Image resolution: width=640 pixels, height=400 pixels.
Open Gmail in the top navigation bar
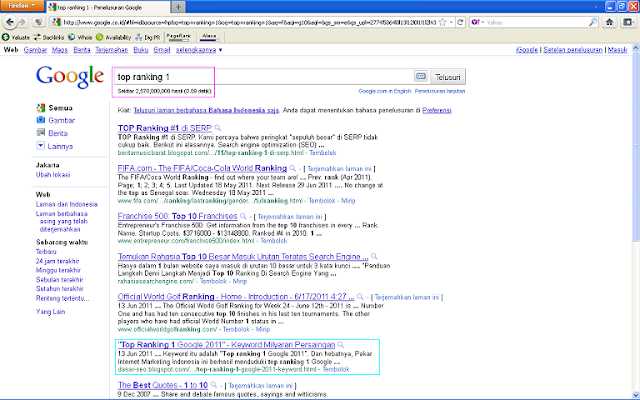162,50
